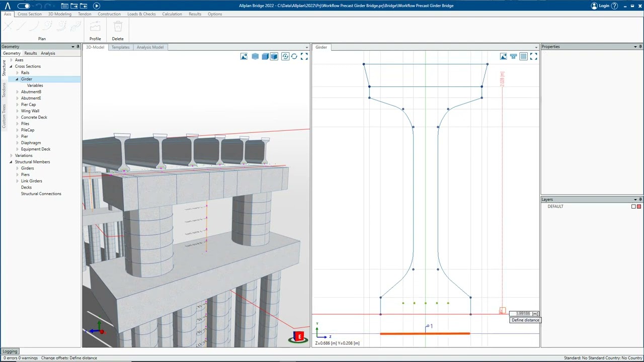Image resolution: width=644 pixels, height=362 pixels.
Task: Click export image icon in 3D view
Action: click(244, 56)
